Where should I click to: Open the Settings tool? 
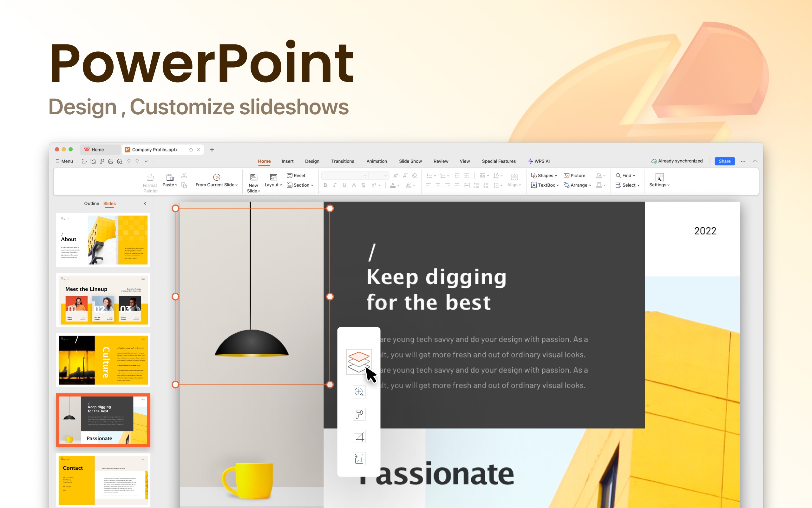(659, 180)
